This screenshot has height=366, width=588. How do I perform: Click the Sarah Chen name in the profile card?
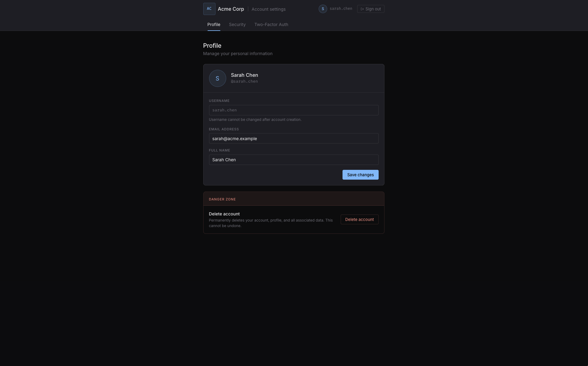(x=244, y=75)
